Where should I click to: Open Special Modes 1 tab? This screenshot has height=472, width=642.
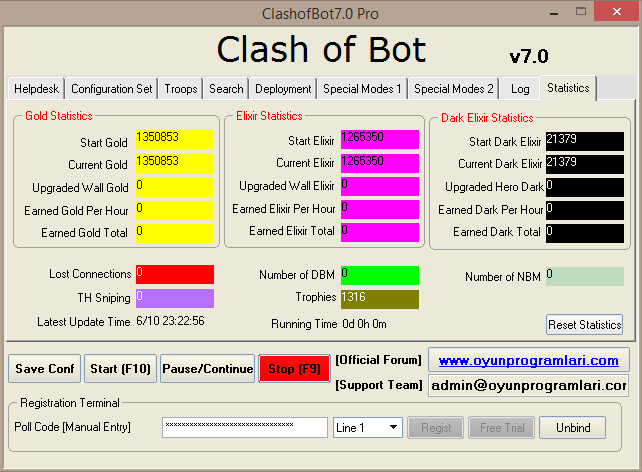[x=362, y=89]
